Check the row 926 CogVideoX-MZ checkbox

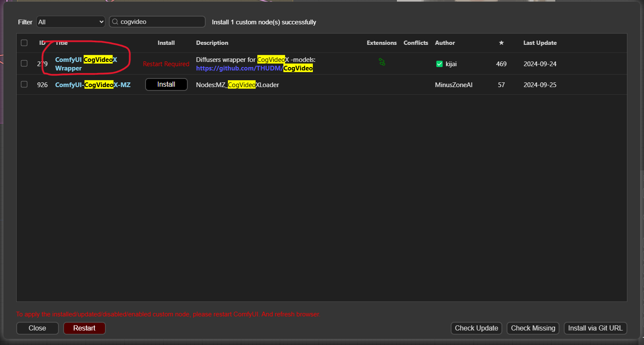click(24, 85)
